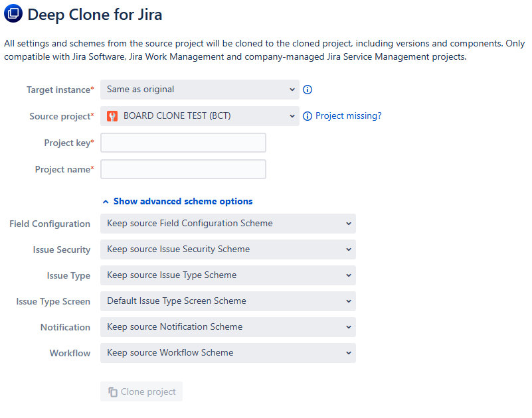532x418 pixels.
Task: Open the Field Configuration scheme dropdown
Action: 228,224
